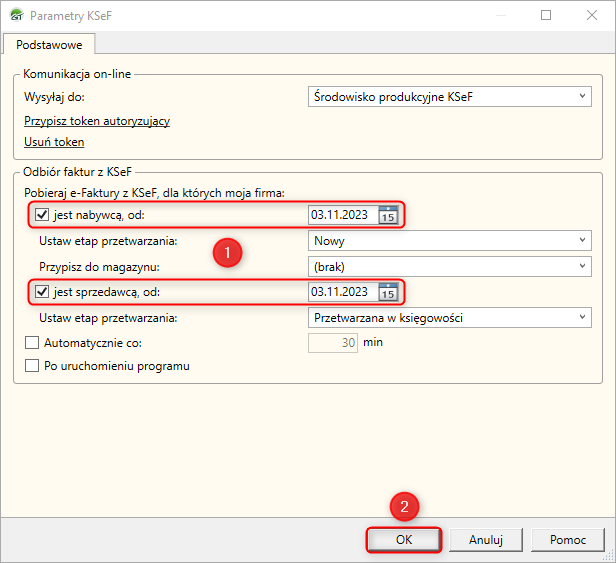Open help with Pomoc button
The image size is (616, 563).
pos(568,540)
